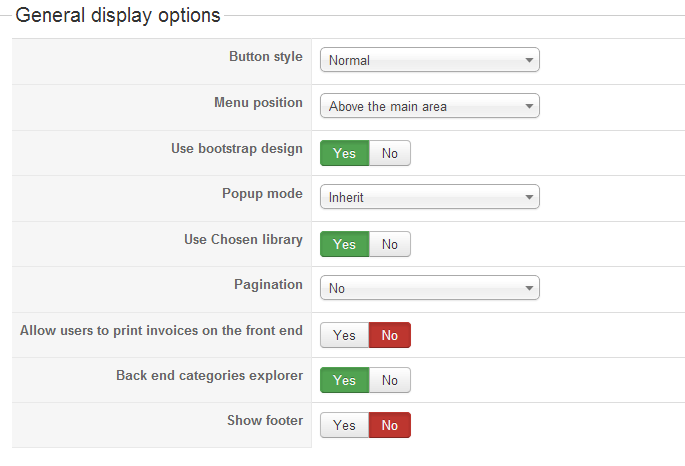This screenshot has height=466, width=685.
Task: Expand the Menu position dropdown
Action: coord(429,106)
